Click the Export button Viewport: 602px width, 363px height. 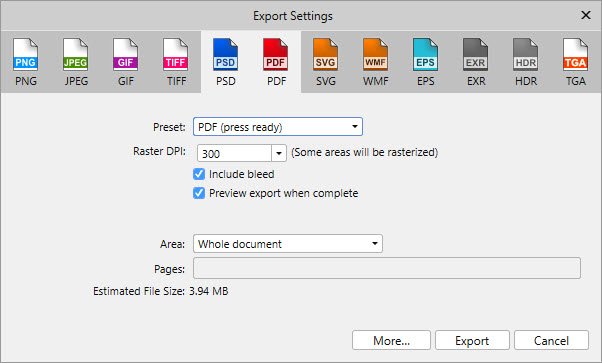click(x=472, y=340)
